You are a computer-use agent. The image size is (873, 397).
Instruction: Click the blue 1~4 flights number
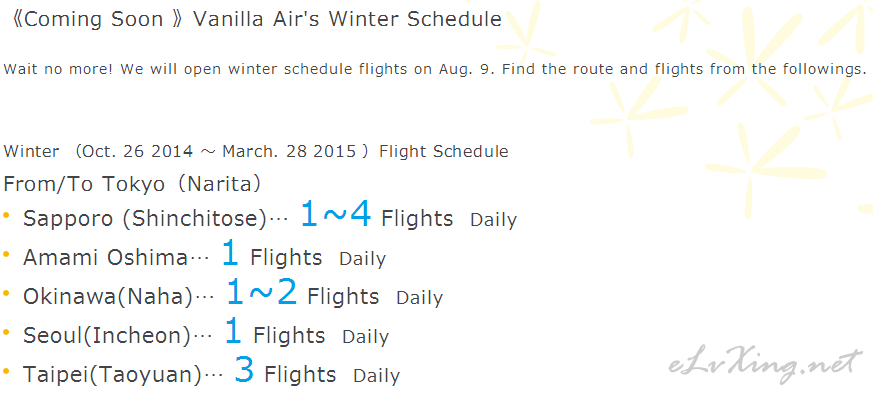point(336,215)
